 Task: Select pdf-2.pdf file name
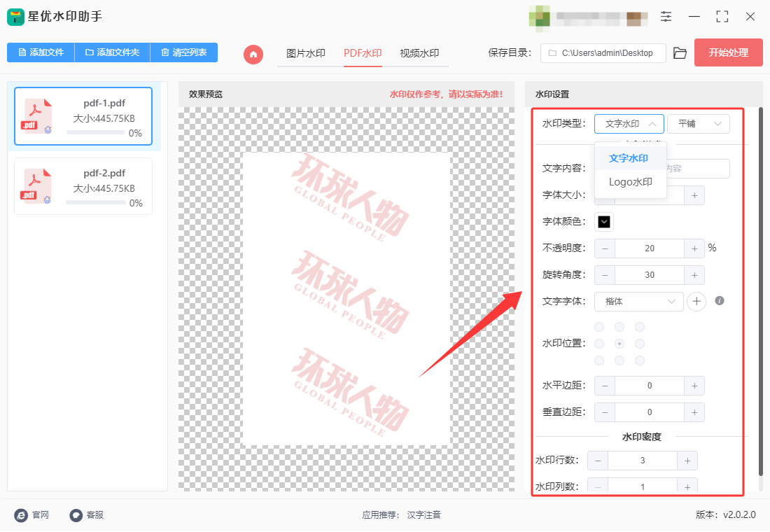click(104, 173)
